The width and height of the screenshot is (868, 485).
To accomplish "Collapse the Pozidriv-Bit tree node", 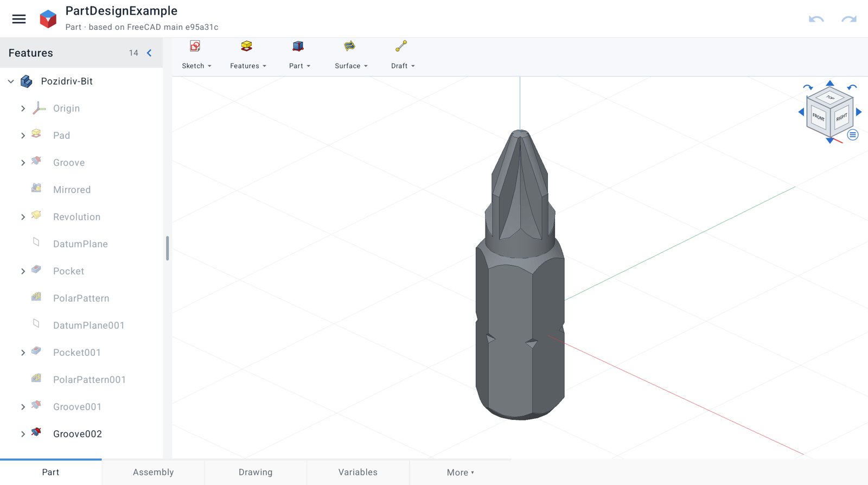I will pyautogui.click(x=11, y=81).
